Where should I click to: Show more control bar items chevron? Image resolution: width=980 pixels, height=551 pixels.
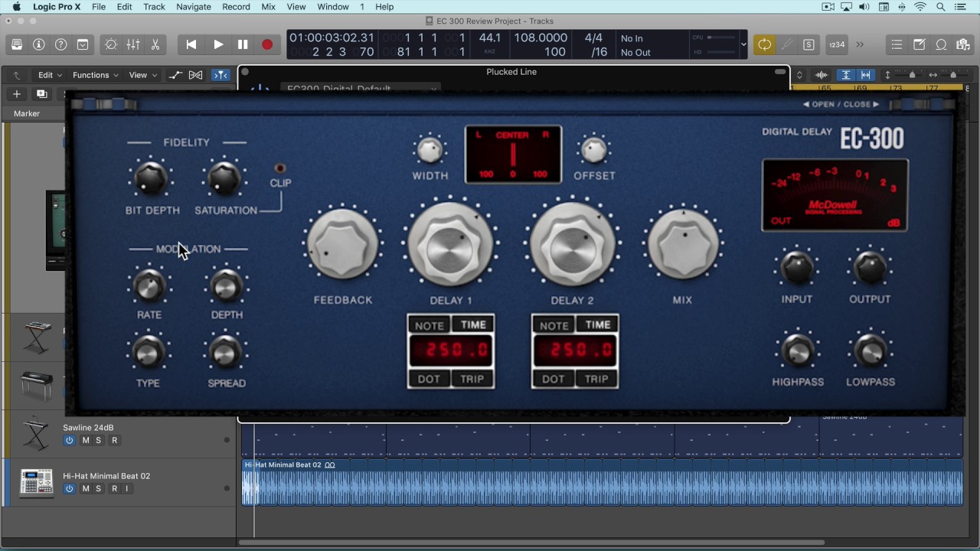point(860,44)
